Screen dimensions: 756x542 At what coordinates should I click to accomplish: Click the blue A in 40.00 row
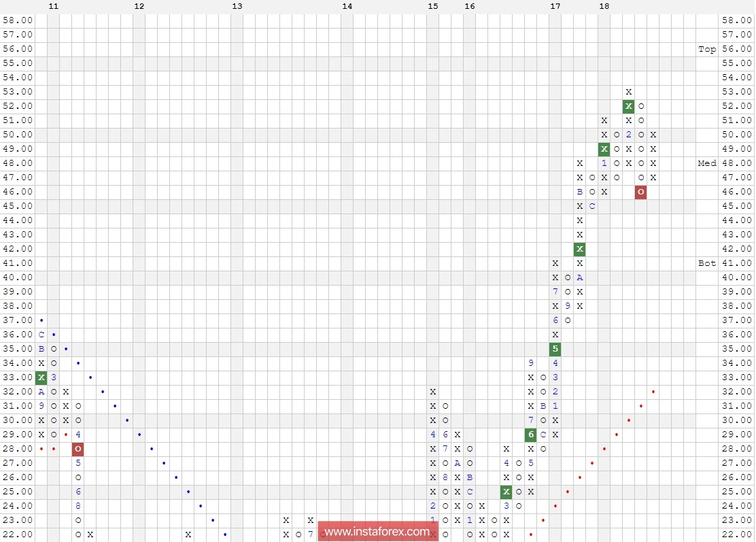pyautogui.click(x=579, y=277)
